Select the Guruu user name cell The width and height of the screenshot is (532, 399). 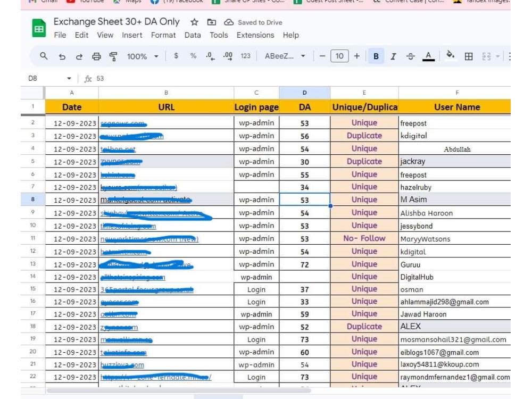tap(455, 264)
